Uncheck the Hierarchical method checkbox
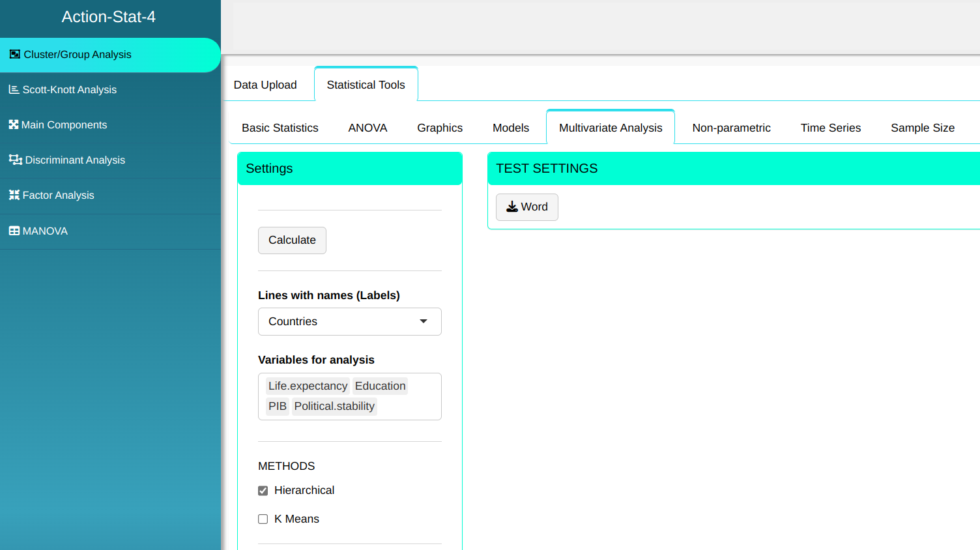Image resolution: width=980 pixels, height=550 pixels. [x=263, y=491]
